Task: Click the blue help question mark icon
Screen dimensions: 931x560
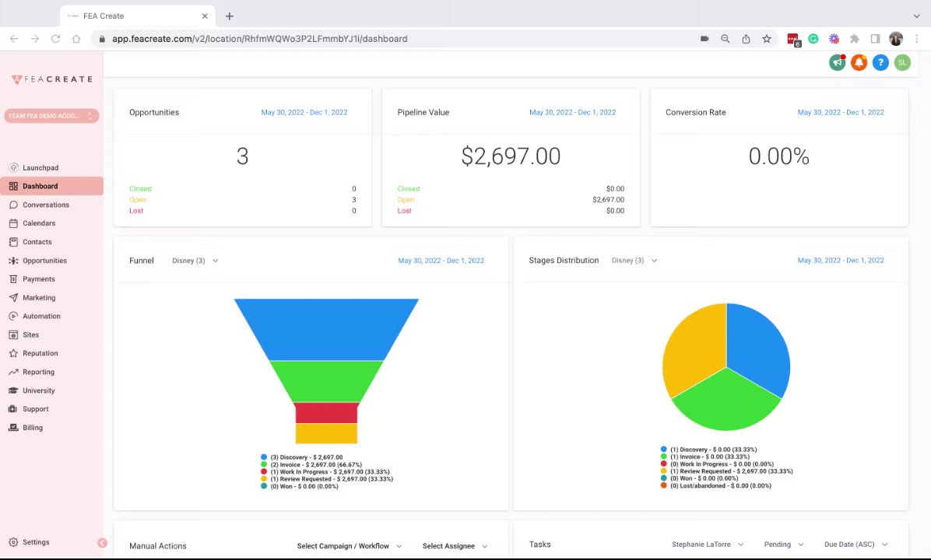Action: (880, 62)
